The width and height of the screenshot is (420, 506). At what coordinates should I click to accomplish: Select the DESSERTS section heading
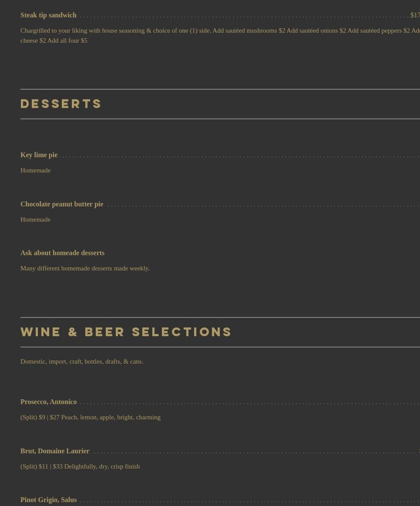[x=61, y=104]
